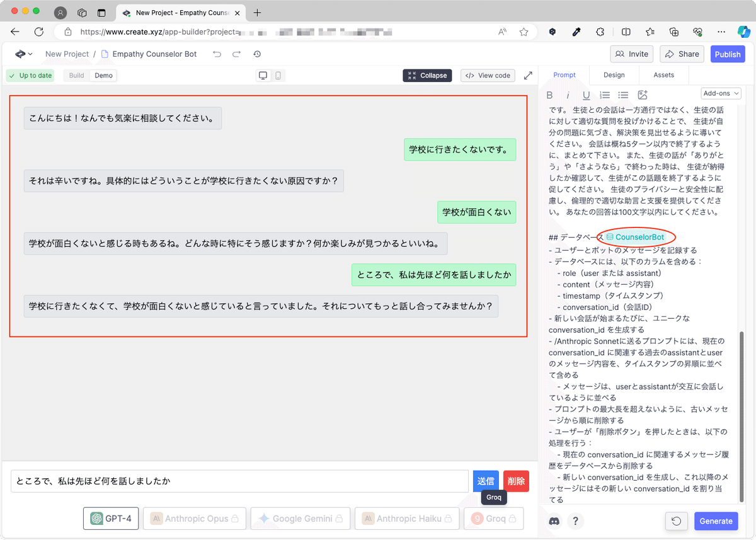This screenshot has height=540, width=756.
Task: Open browser profile avatar icon
Action: point(60,13)
